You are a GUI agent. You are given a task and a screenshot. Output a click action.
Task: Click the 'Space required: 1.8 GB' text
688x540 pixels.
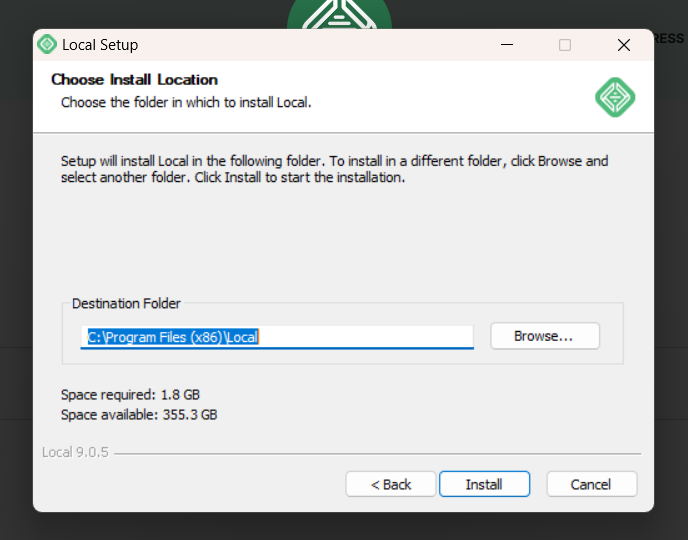130,395
